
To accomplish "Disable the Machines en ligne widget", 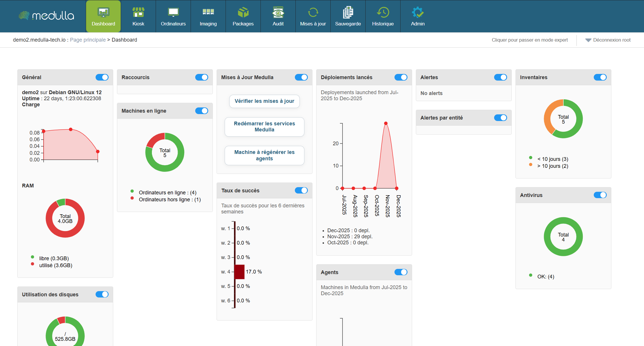I will (202, 111).
